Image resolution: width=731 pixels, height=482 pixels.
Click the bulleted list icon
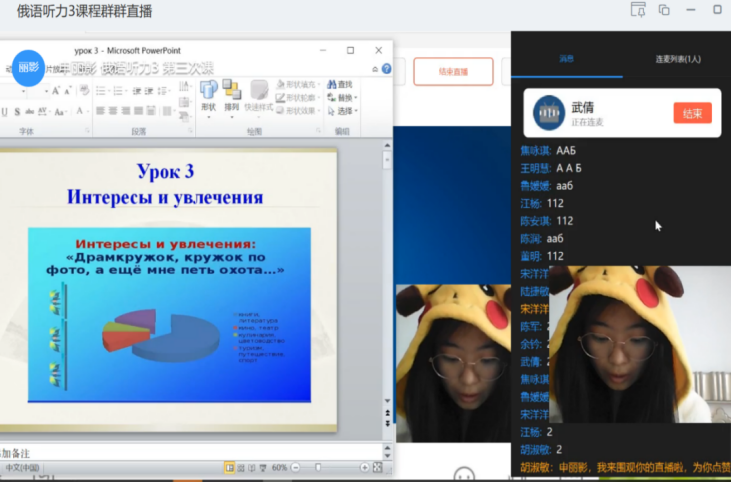click(x=103, y=90)
